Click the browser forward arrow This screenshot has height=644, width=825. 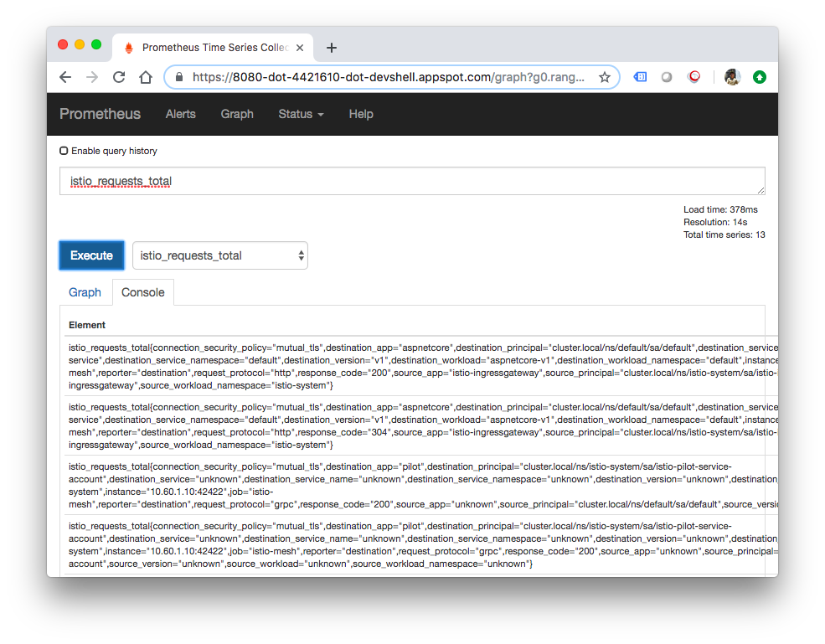tap(92, 77)
